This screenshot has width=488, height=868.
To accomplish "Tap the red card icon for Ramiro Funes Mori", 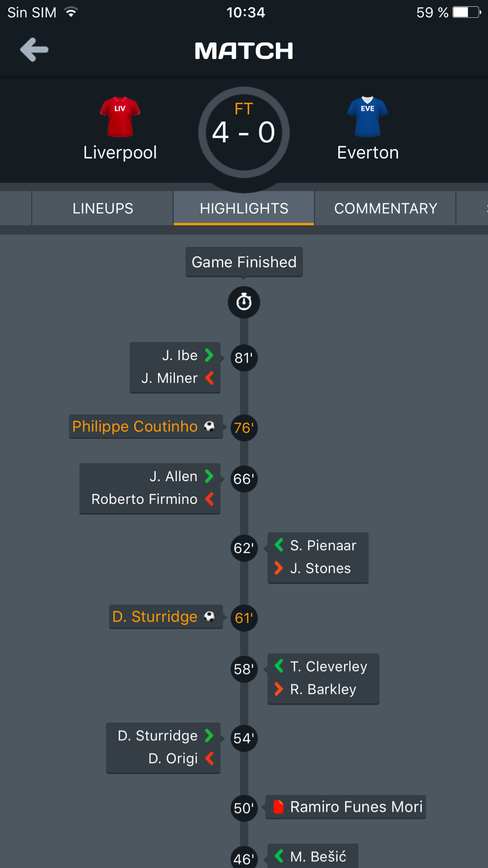I will coord(279,807).
